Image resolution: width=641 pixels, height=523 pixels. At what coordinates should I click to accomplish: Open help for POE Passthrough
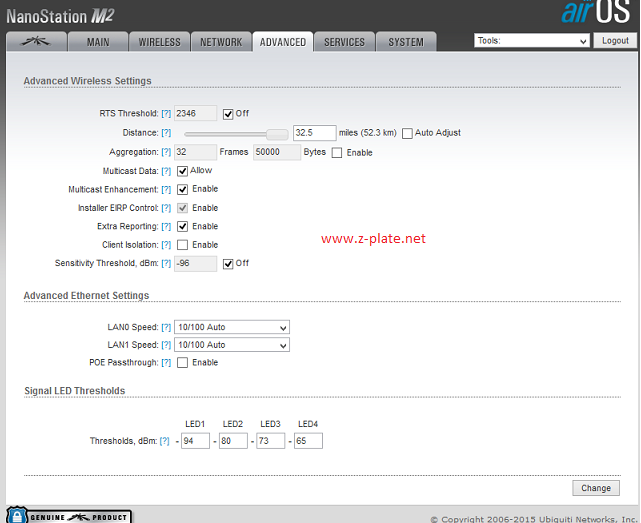click(166, 362)
